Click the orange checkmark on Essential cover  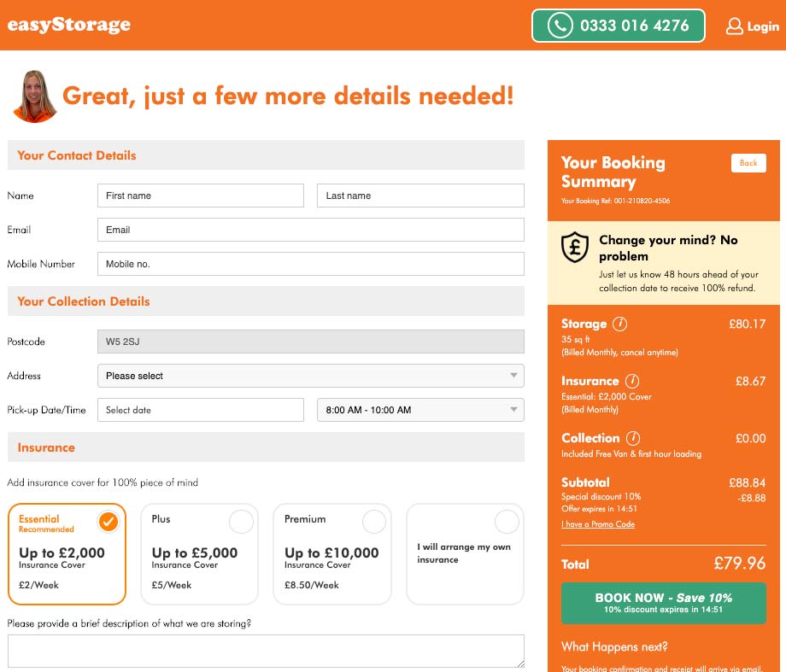click(x=109, y=521)
